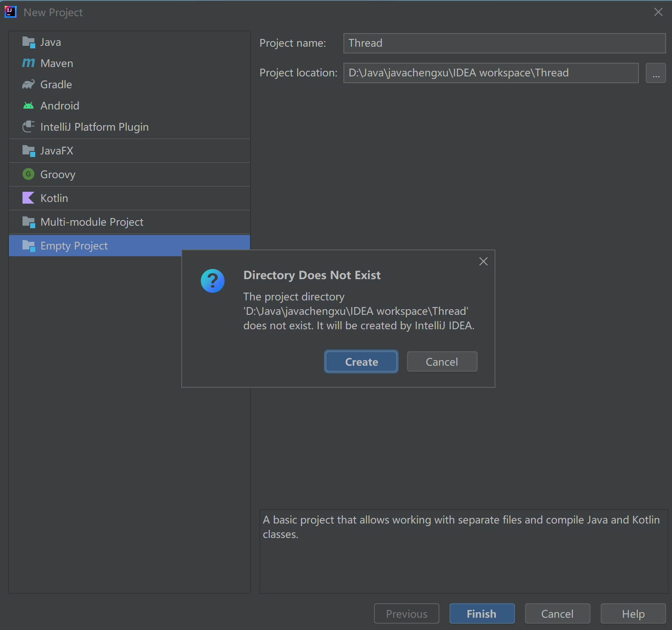Click the Android robot icon

click(x=28, y=106)
